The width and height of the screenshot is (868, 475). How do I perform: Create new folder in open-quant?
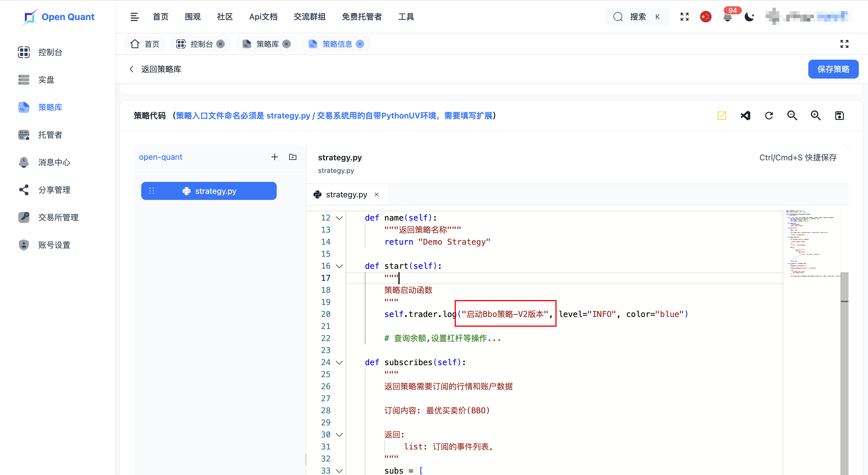292,157
